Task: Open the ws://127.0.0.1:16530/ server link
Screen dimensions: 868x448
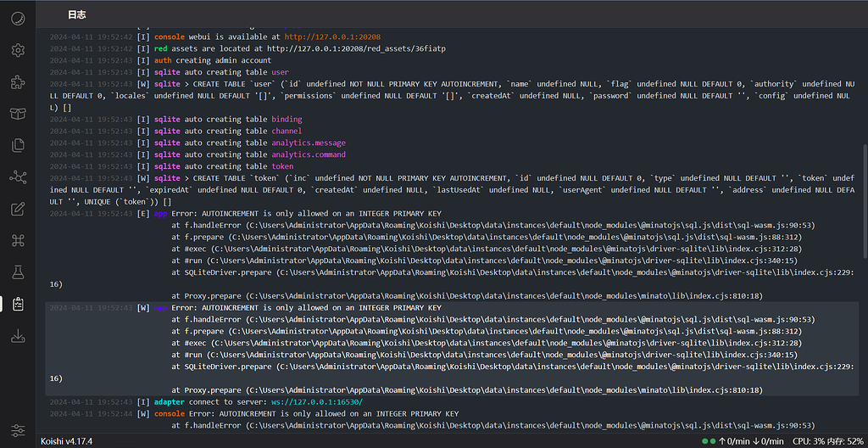Action: (317, 402)
